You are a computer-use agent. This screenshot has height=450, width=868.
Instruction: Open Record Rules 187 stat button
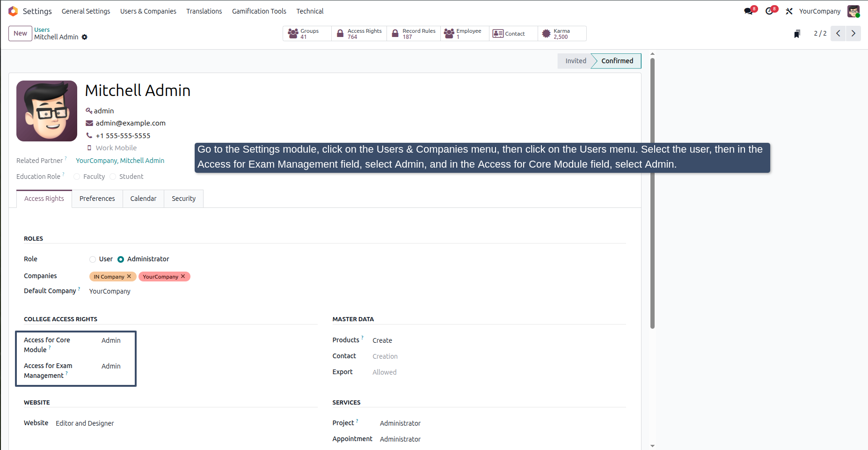coord(414,34)
